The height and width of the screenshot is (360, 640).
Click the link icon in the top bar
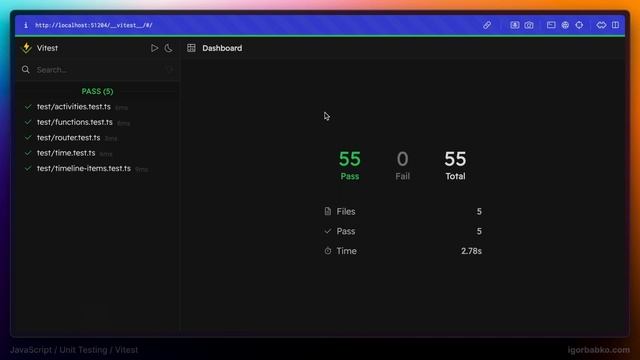click(x=487, y=25)
